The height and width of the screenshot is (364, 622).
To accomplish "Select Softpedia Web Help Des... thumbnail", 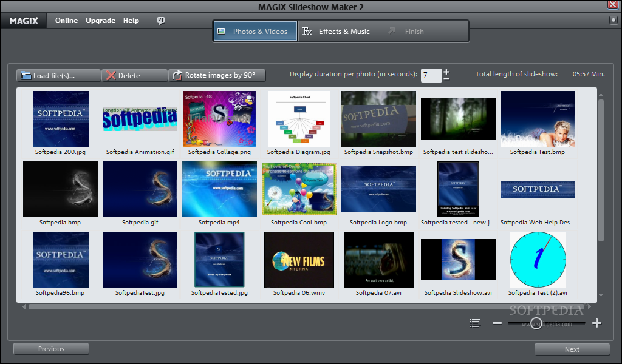I will [x=538, y=189].
